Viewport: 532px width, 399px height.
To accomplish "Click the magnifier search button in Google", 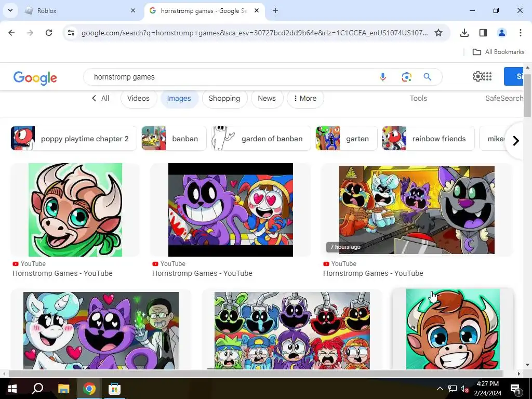I will 427,77.
